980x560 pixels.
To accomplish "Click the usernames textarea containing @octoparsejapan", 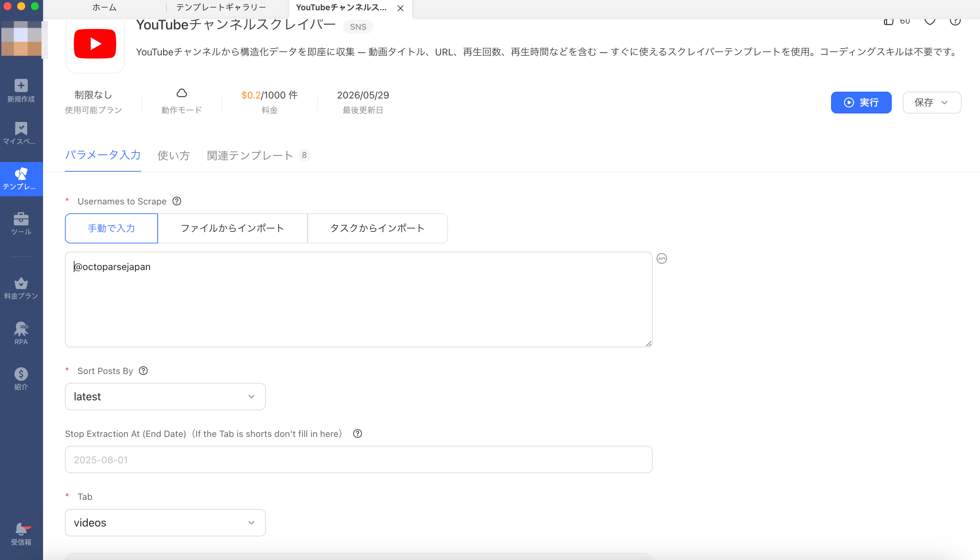I will click(x=358, y=299).
